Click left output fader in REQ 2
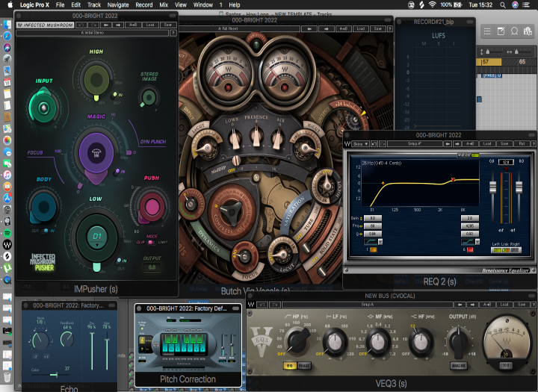538x392 pixels. [x=492, y=187]
